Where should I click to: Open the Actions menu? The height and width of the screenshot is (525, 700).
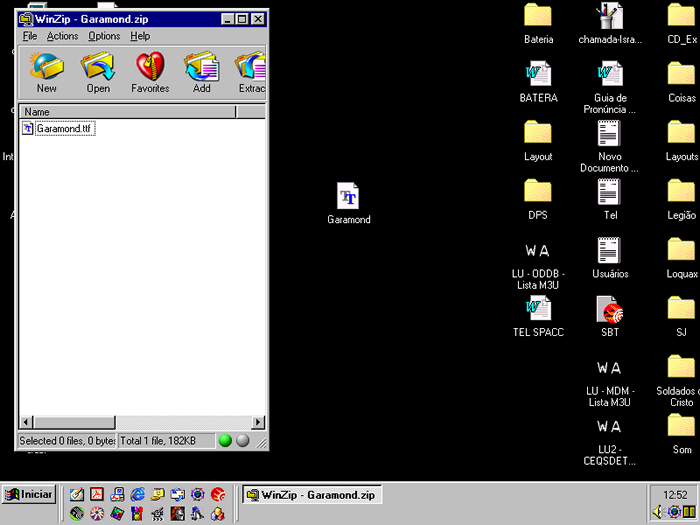[x=62, y=36]
